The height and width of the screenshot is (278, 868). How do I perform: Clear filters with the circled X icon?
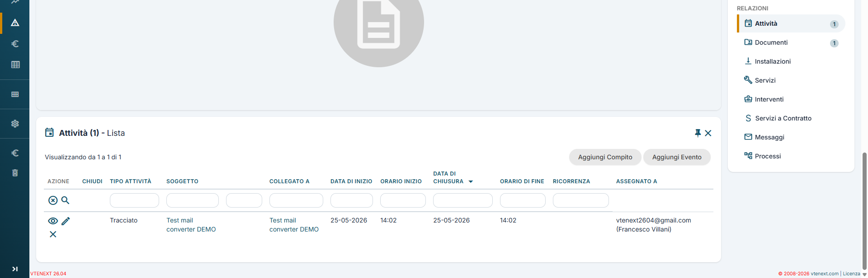coord(53,200)
